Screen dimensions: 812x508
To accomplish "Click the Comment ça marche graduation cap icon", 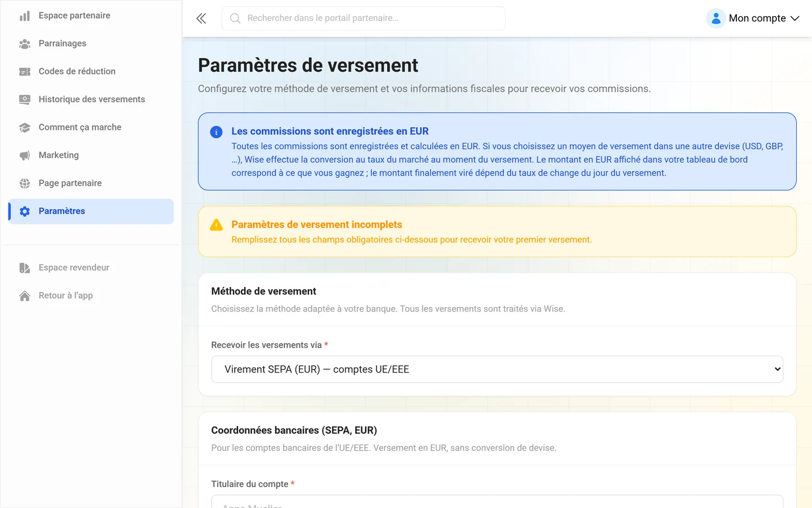I will pos(25,128).
